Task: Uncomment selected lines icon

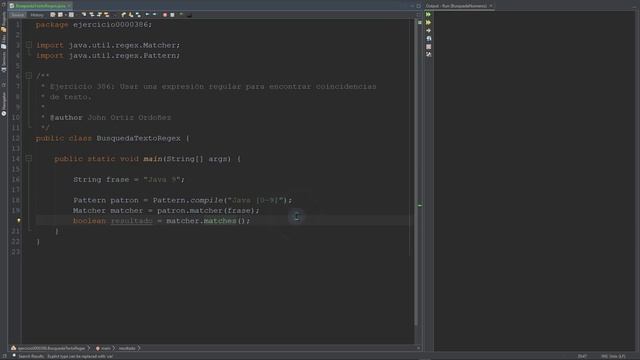Action: click(x=189, y=15)
